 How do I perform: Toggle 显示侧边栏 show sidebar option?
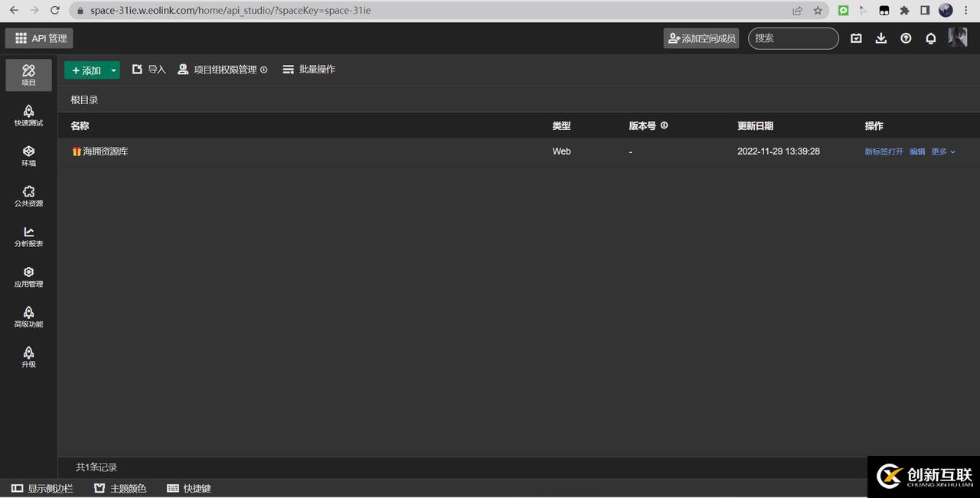[x=42, y=488]
